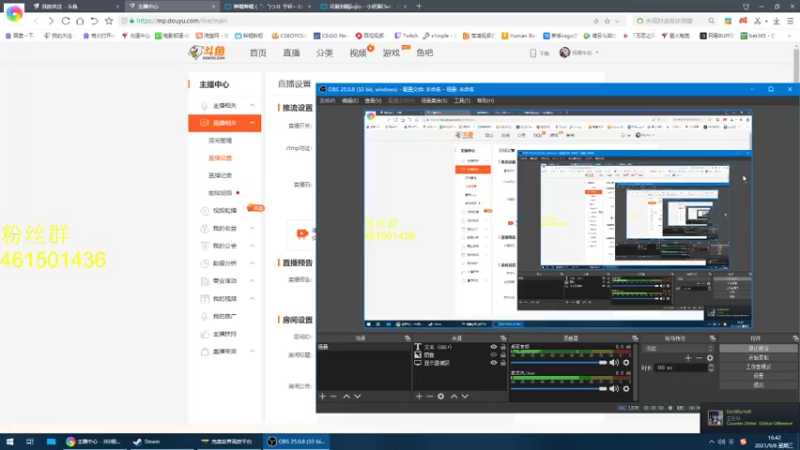
Task: Mute the microphone/Aux speaker icon
Action: (614, 389)
